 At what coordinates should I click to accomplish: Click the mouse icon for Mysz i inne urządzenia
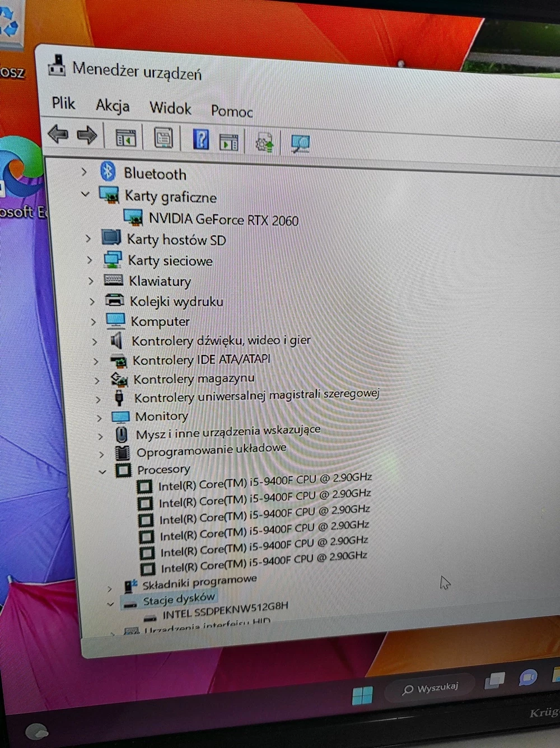point(121,434)
